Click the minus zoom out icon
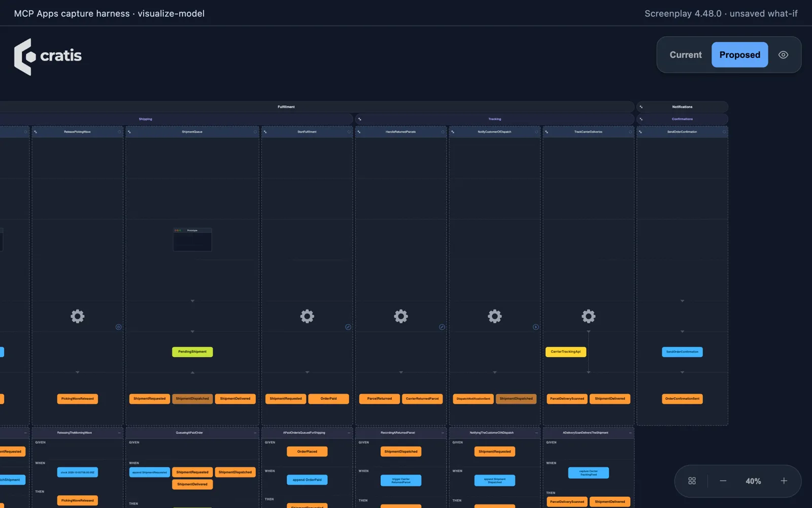The height and width of the screenshot is (508, 812). point(723,481)
